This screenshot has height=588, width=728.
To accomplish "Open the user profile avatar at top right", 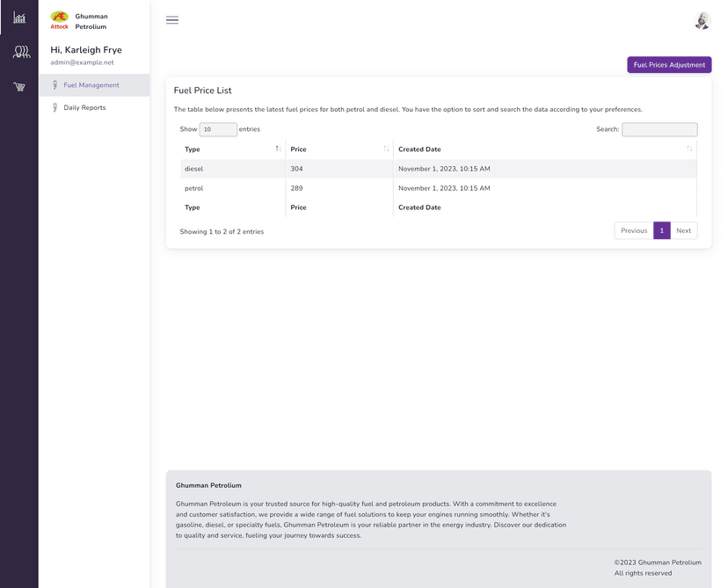I will click(x=701, y=19).
